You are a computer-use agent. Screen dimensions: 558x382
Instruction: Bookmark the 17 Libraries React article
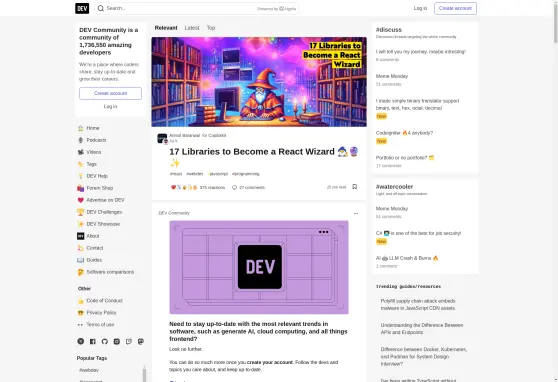(x=354, y=187)
